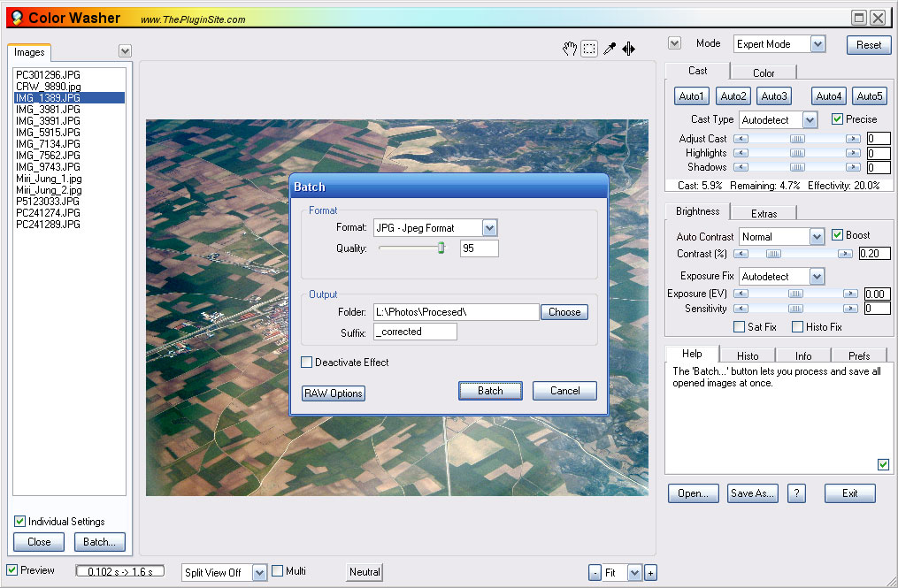898x588 pixels.
Task: Uncheck the Boost checkbox
Action: pos(837,235)
